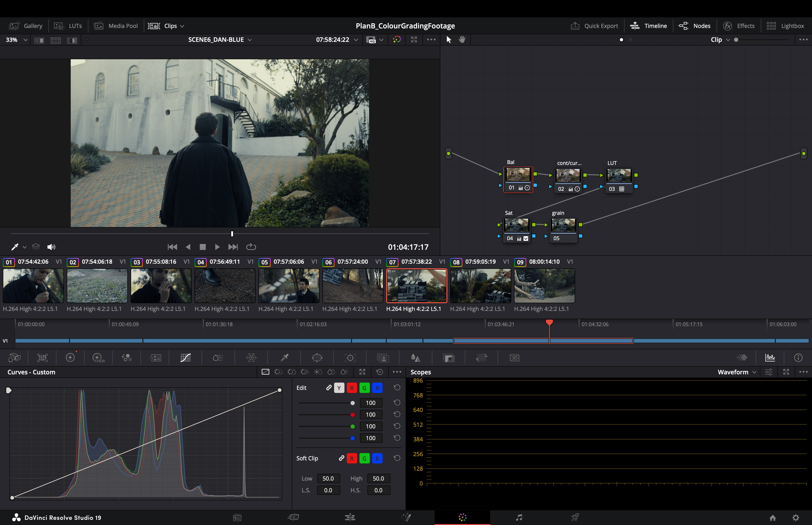Open the 33% viewer zoom dropdown
The image size is (812, 525).
coord(16,39)
